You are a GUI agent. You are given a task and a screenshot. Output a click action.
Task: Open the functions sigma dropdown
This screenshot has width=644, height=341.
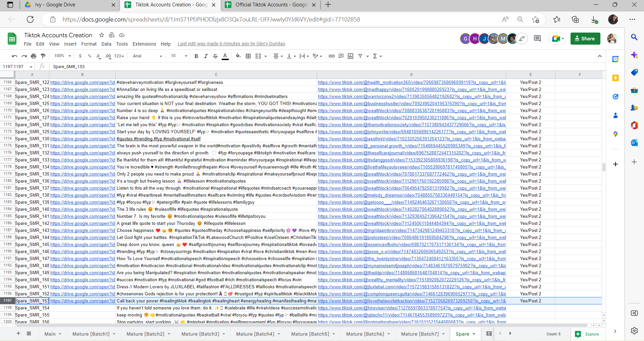coord(377,56)
